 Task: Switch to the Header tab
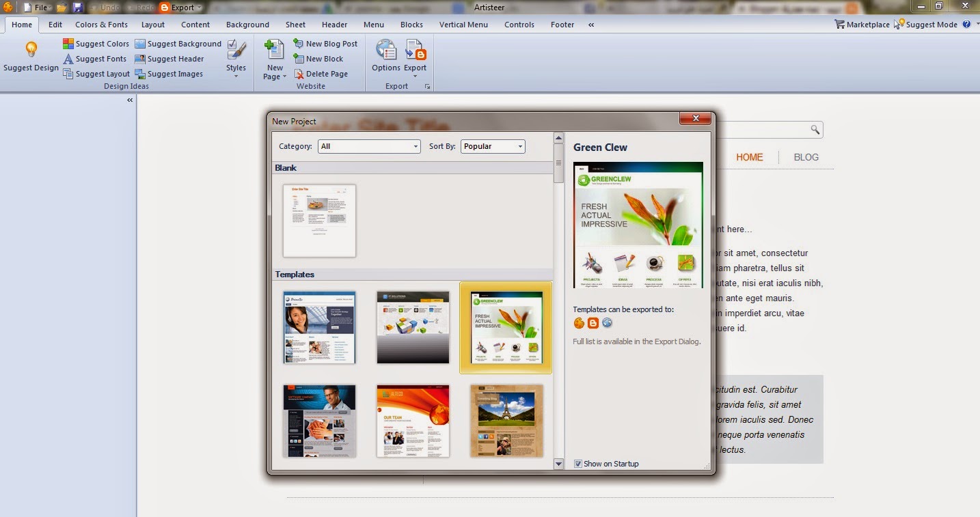tap(335, 25)
